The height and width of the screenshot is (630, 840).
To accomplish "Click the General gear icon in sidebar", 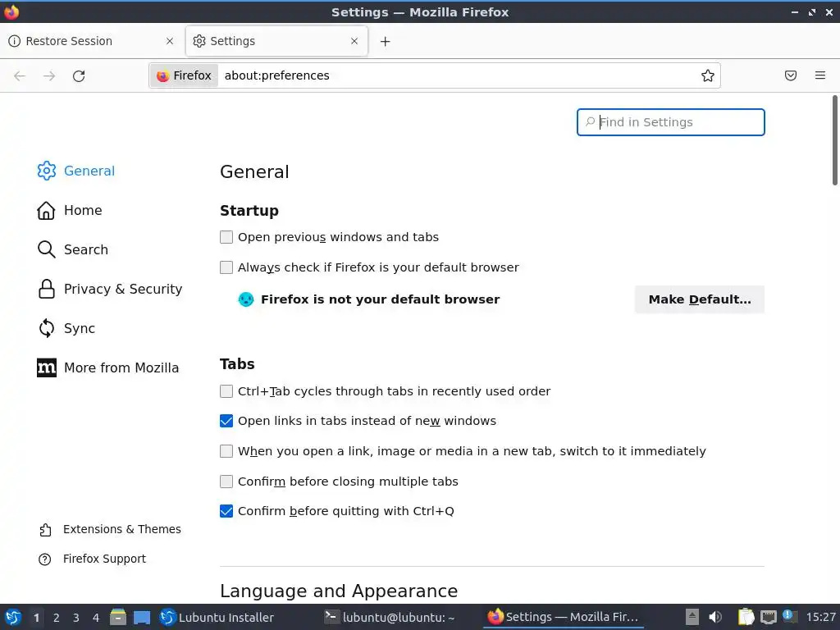I will click(x=47, y=171).
